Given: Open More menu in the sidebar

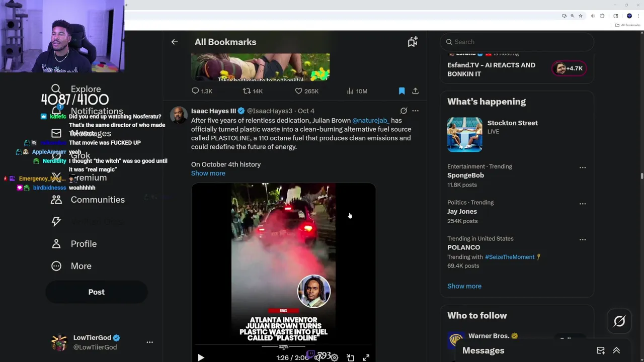Looking at the screenshot, I should click(71, 266).
